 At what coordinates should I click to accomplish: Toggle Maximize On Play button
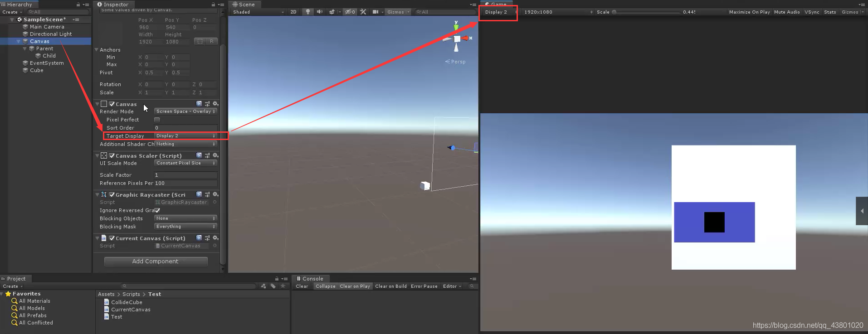pos(749,12)
